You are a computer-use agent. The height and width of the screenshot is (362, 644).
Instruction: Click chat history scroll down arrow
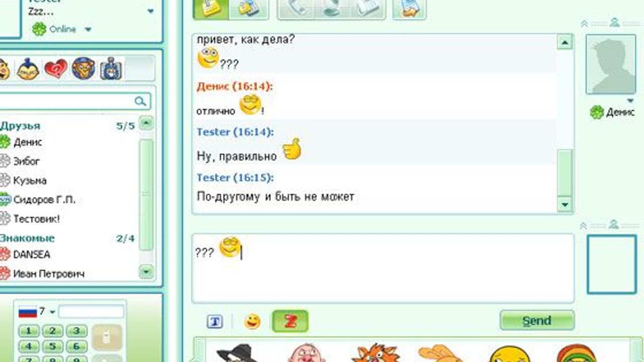click(x=565, y=204)
